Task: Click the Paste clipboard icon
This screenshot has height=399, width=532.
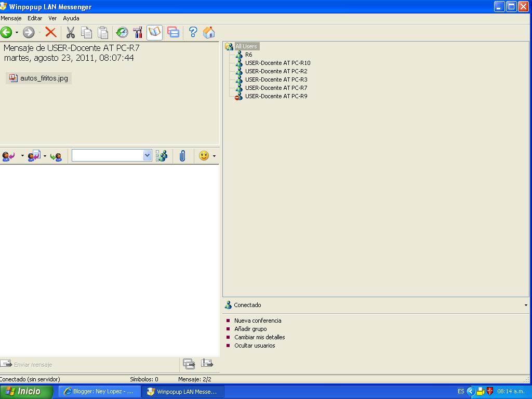Action: (x=103, y=32)
